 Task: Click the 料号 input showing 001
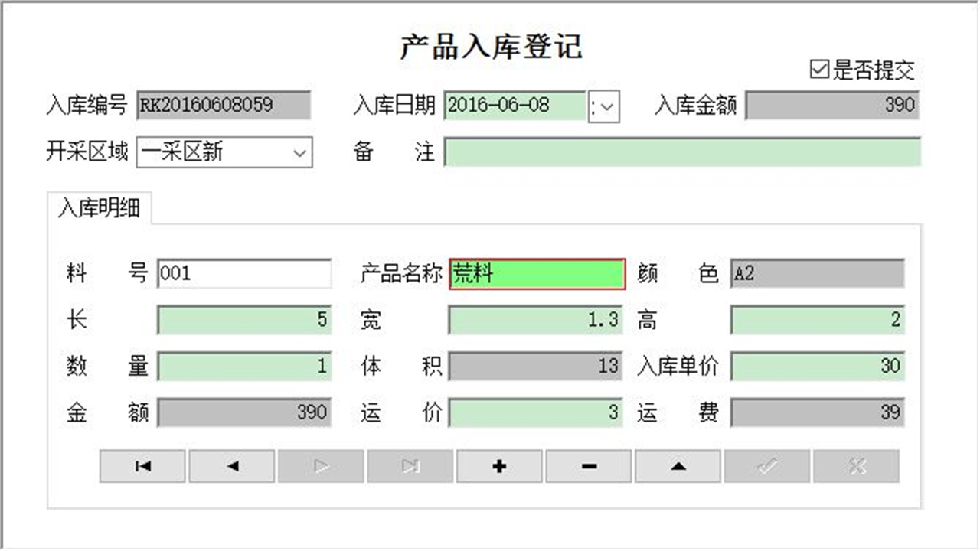pos(243,274)
